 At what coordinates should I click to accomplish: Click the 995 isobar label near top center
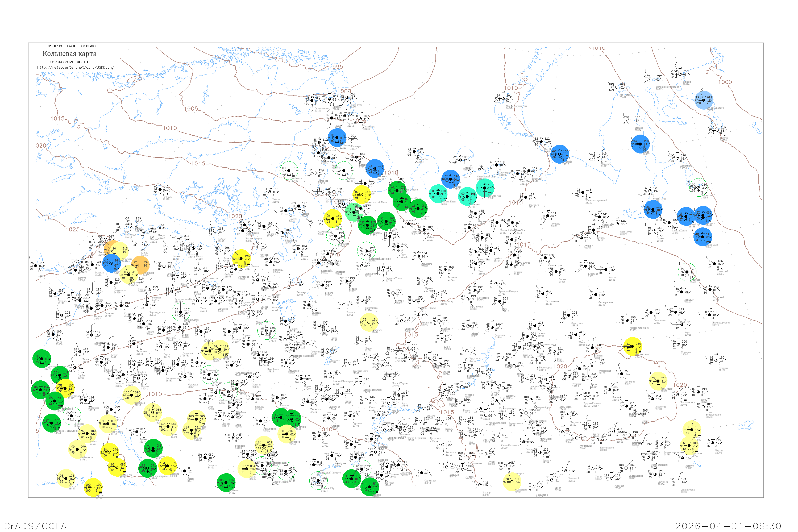(338, 67)
